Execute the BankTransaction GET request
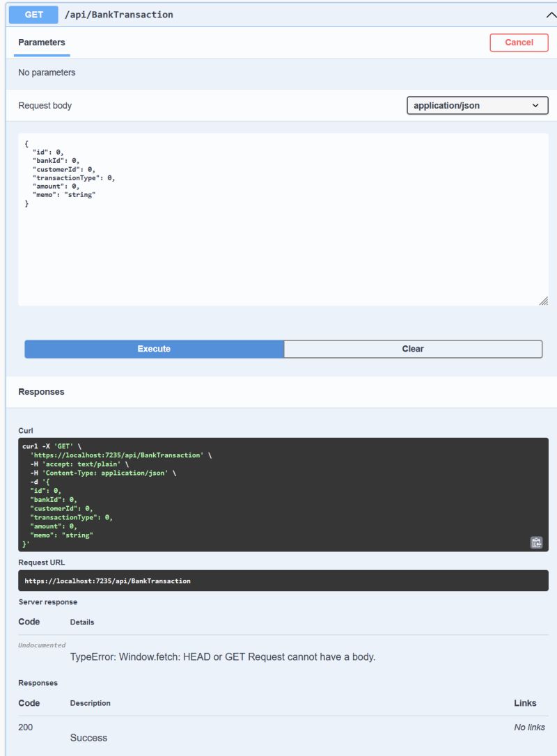 click(x=152, y=348)
